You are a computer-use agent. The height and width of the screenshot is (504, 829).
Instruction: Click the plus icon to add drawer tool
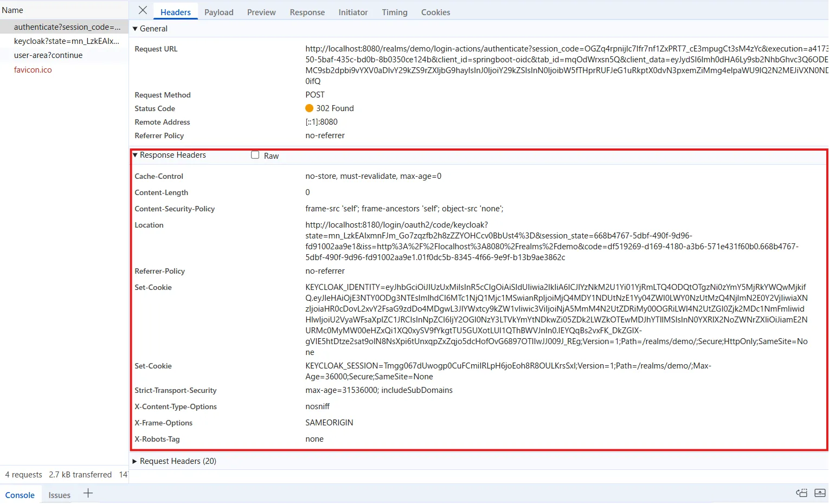pos(88,493)
